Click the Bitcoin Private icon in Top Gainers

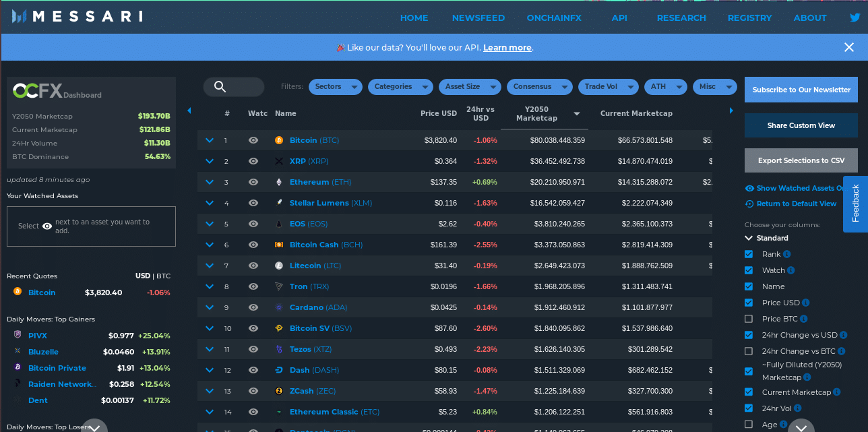click(x=18, y=367)
